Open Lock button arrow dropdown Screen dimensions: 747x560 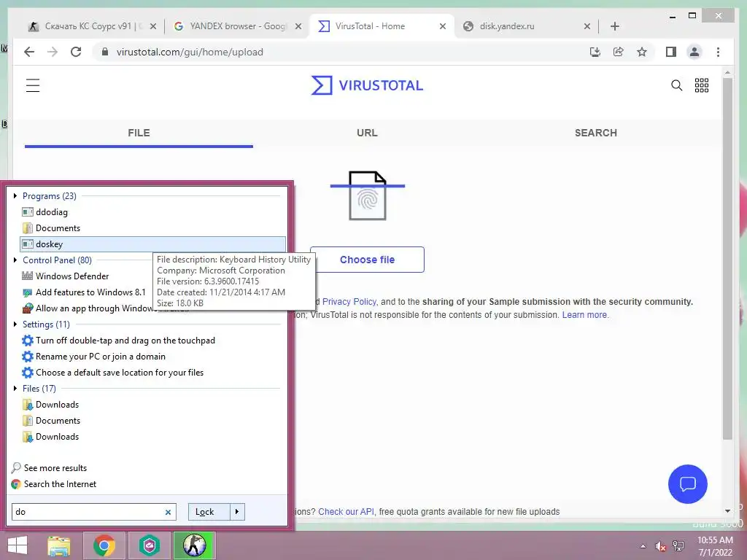tap(237, 512)
